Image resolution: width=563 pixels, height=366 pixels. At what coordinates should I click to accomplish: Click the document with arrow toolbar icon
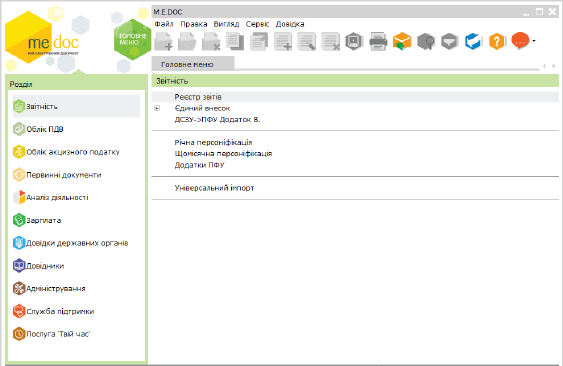(x=259, y=41)
